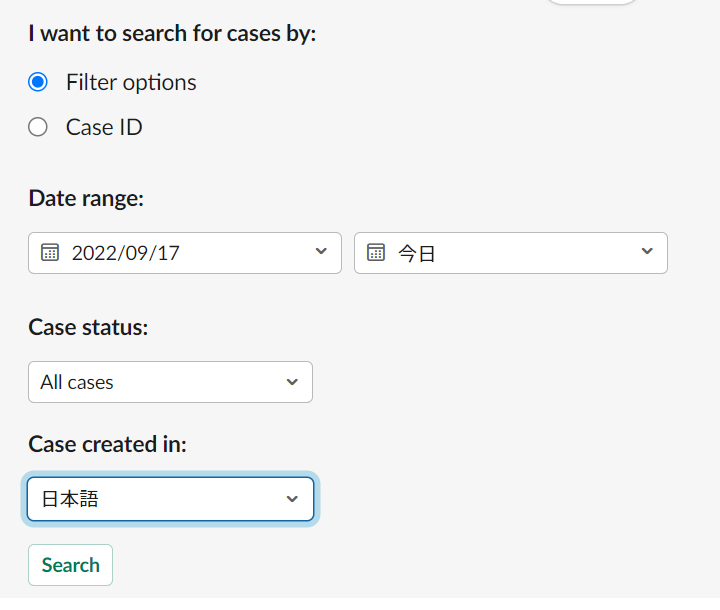Image resolution: width=720 pixels, height=610 pixels.
Task: Click the 2022/09/17 start date field
Action: (x=185, y=253)
